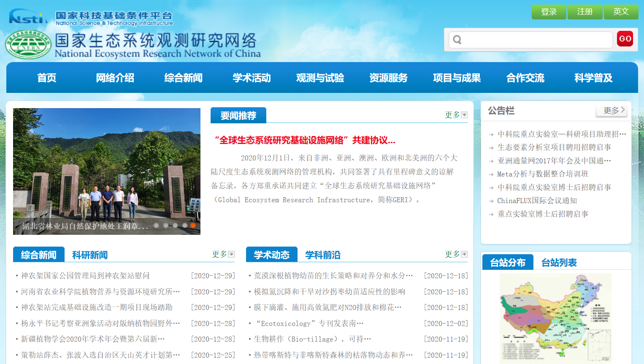Viewport: 644px width, 364px height.
Task: Select the third carousel indicator dot
Action: (x=175, y=225)
